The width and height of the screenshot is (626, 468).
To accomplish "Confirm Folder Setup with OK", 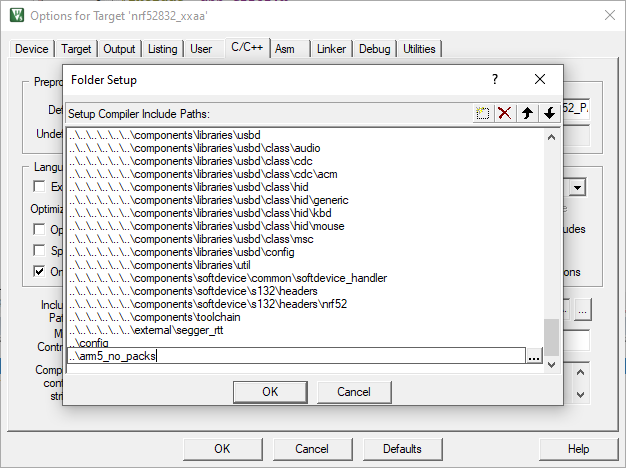I will (270, 392).
